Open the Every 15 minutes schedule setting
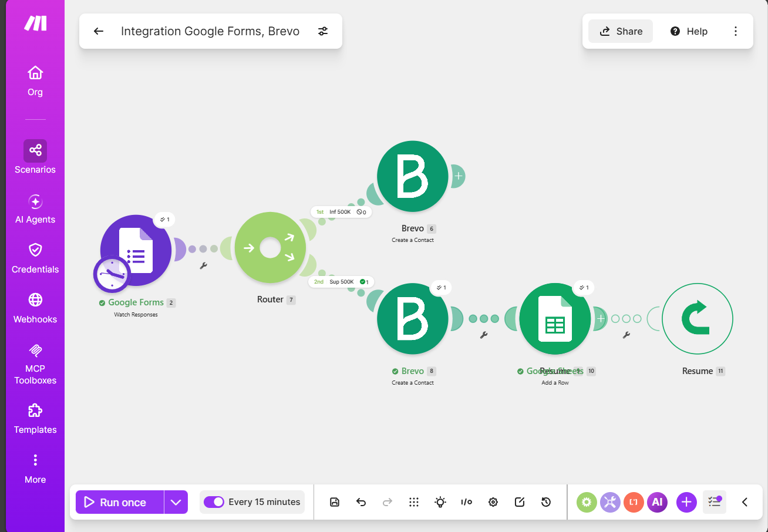This screenshot has width=768, height=532. pos(264,502)
